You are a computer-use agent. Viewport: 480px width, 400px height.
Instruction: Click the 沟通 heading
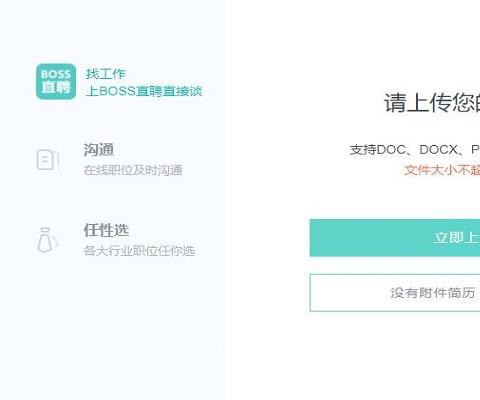(99, 150)
